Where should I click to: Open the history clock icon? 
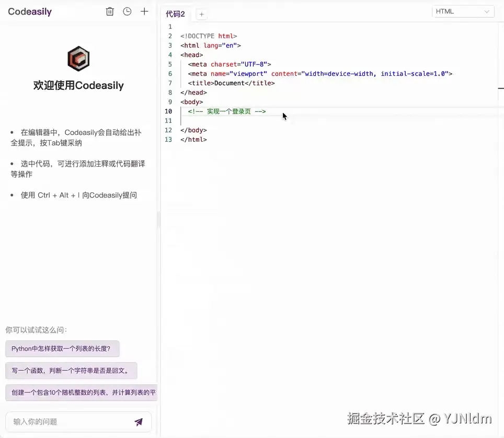click(x=127, y=11)
